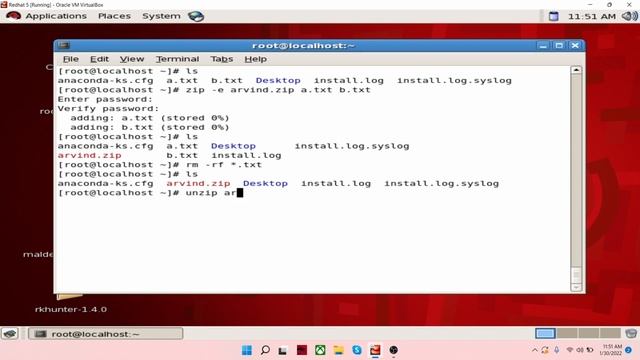Image resolution: width=640 pixels, height=360 pixels.
Task: Click the Show Desktop button in the bottom panel
Action: 10,334
